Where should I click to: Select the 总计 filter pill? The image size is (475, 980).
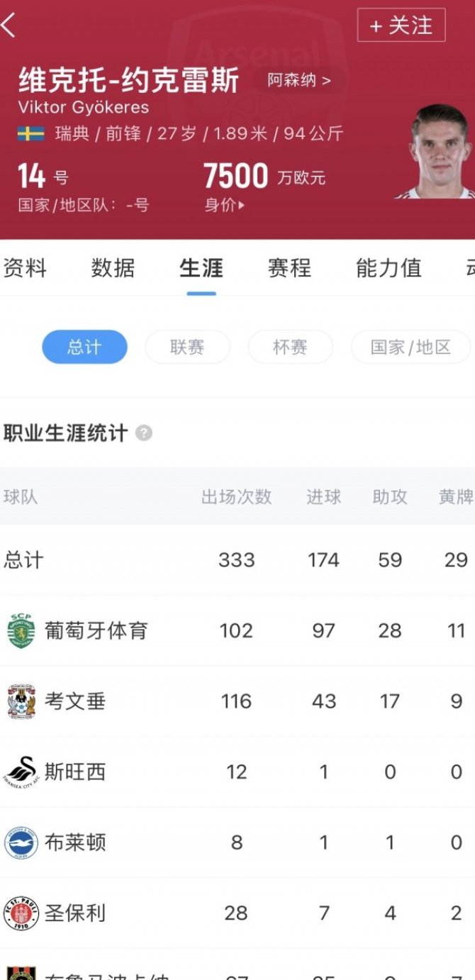[x=84, y=347]
